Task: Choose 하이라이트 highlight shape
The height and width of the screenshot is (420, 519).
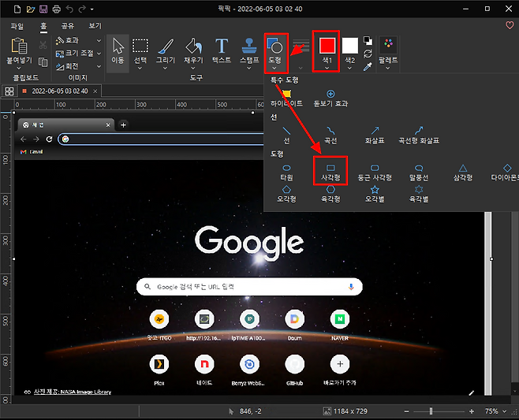Action: click(x=286, y=98)
